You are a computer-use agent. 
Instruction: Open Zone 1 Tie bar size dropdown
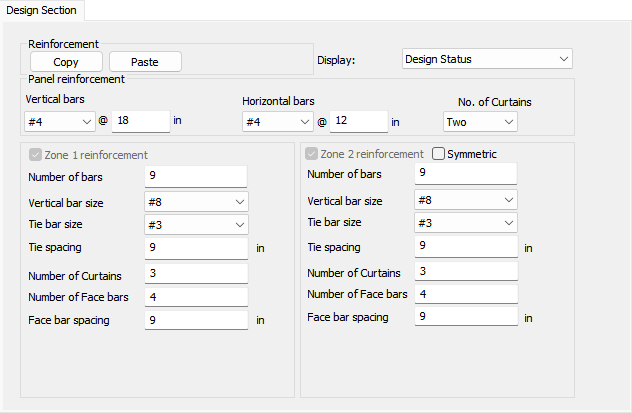click(x=195, y=225)
